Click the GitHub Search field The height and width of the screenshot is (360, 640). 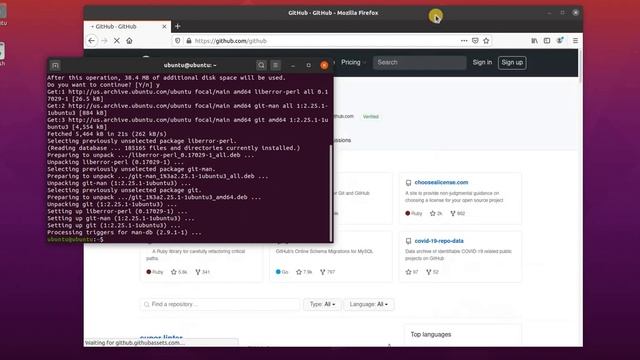419,62
